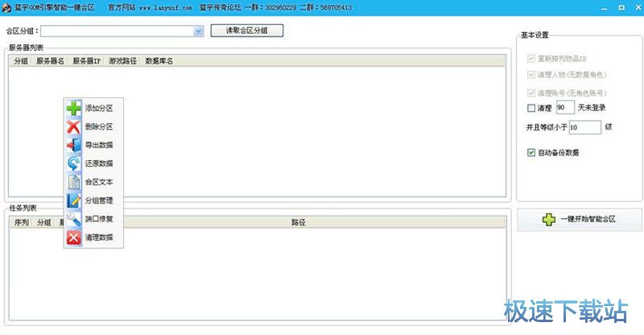The width and height of the screenshot is (644, 335).
Task: Click the red X 删除分区 icon
Action: 73,126
